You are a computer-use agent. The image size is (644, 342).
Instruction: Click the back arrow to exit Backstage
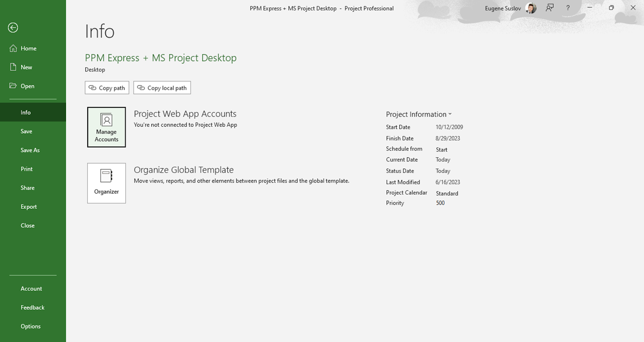[x=13, y=27]
